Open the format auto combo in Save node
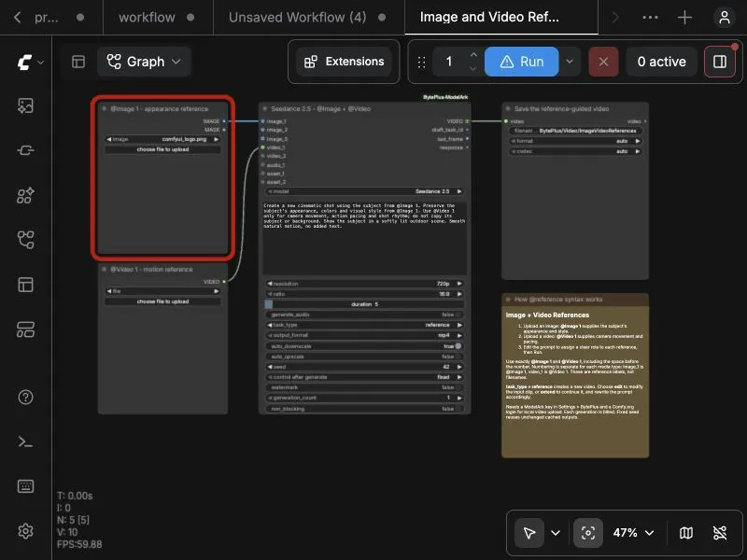Image resolution: width=747 pixels, height=560 pixels. pyautogui.click(x=575, y=141)
